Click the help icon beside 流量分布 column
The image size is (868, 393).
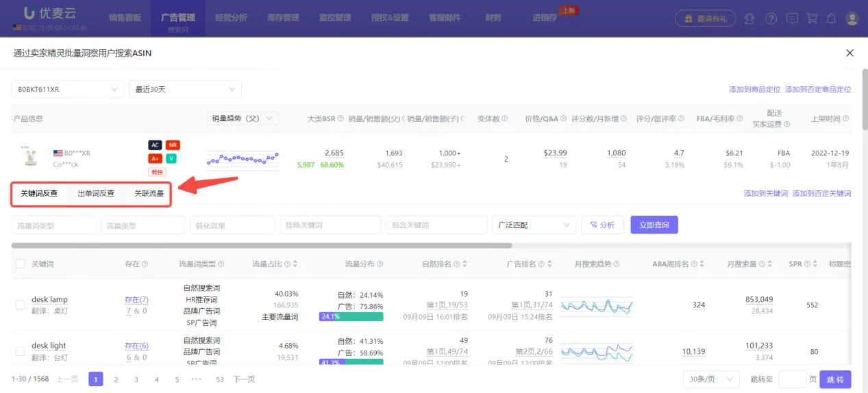tap(380, 264)
